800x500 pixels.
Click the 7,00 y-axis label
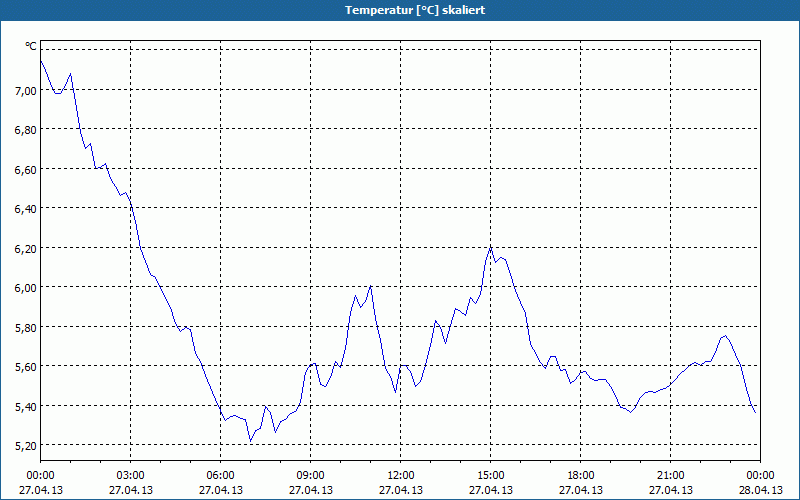[26, 90]
